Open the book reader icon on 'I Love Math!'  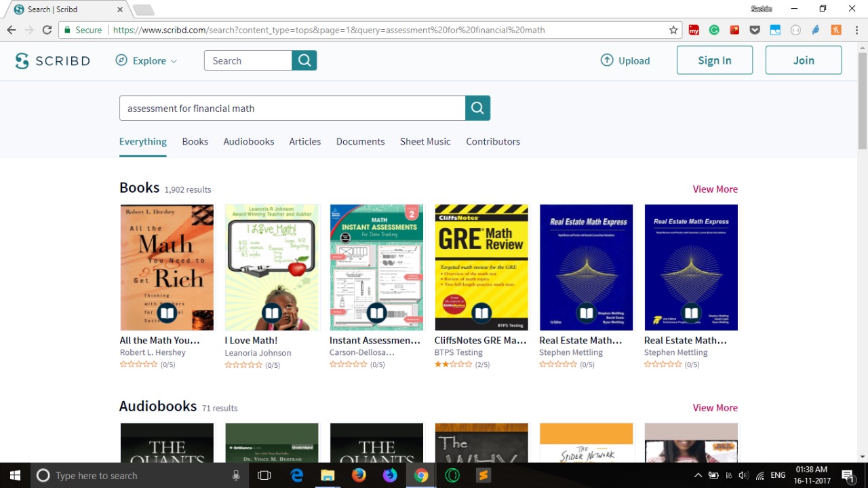coord(271,313)
